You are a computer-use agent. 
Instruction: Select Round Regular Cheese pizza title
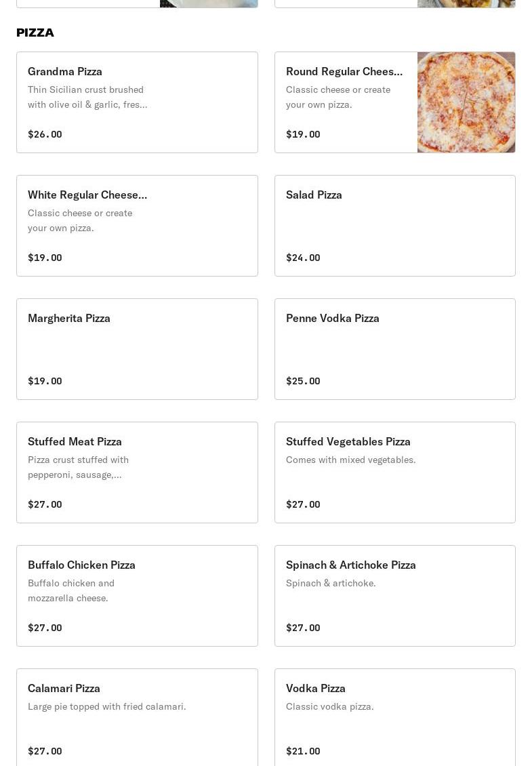point(344,72)
